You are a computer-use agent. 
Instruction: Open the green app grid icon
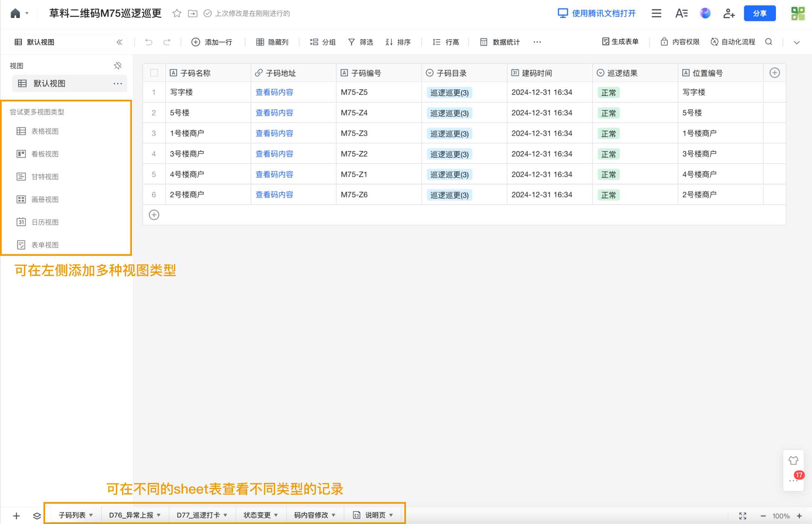pos(798,14)
